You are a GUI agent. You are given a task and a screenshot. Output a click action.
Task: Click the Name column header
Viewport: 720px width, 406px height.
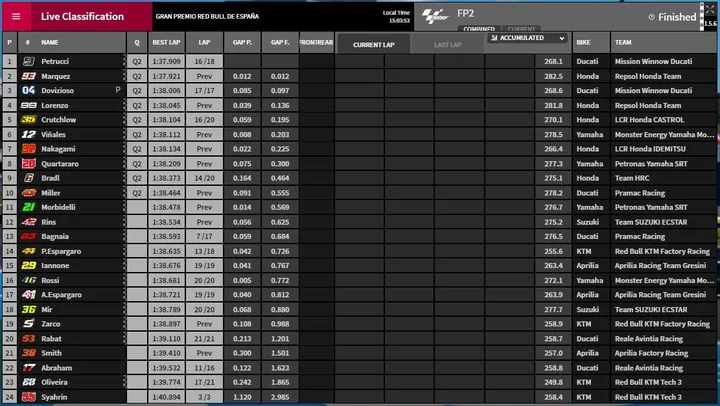50,42
